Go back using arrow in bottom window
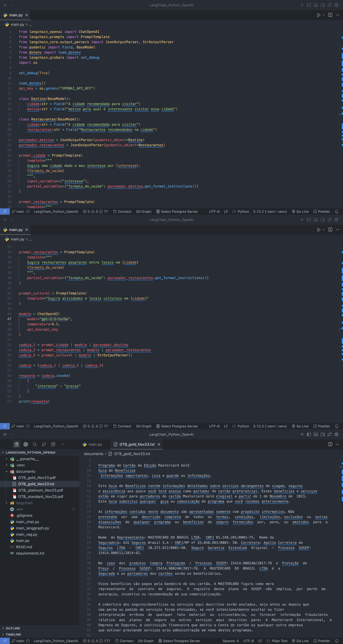This screenshot has width=343, height=644. point(5,434)
